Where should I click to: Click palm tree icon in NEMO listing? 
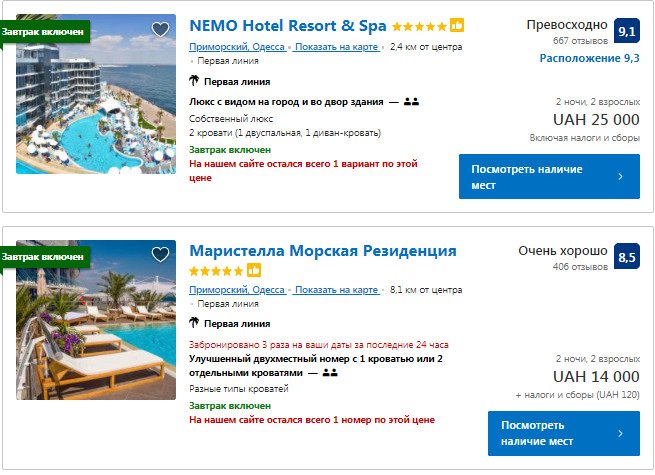(194, 81)
